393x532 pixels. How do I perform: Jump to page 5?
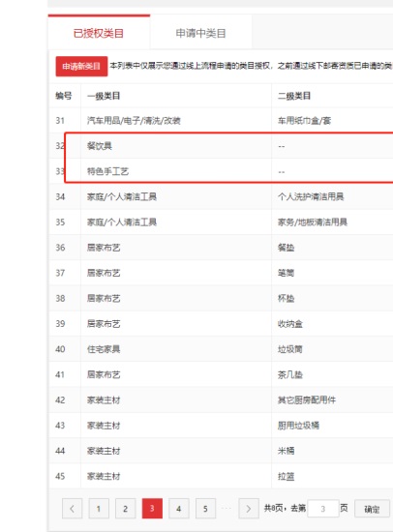[205, 508]
